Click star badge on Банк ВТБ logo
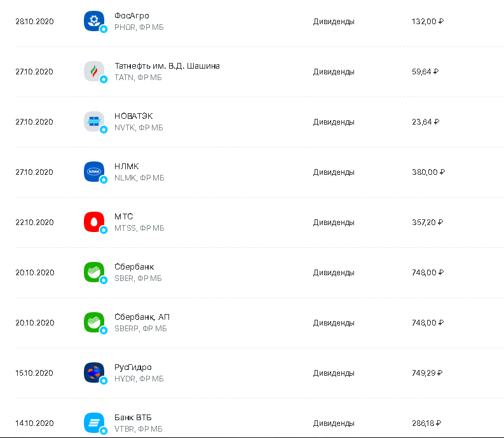The height and width of the screenshot is (438, 504). pos(104,430)
